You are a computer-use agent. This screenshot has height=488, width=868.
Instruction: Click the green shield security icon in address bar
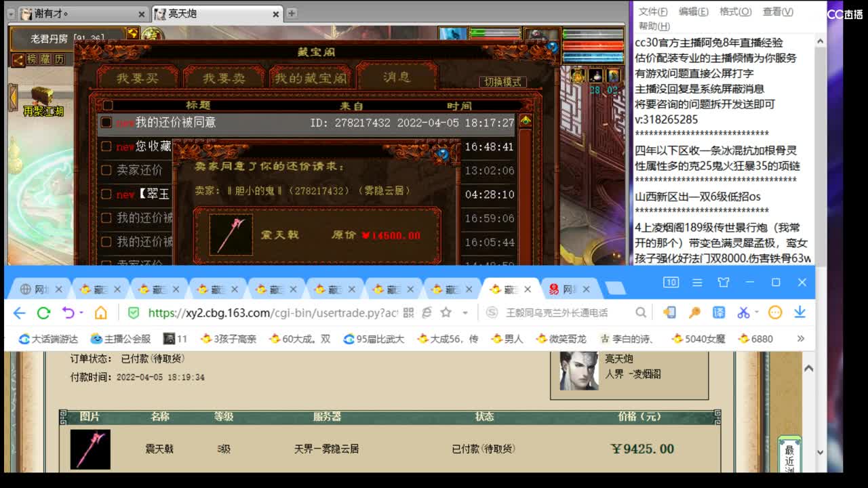tap(134, 312)
